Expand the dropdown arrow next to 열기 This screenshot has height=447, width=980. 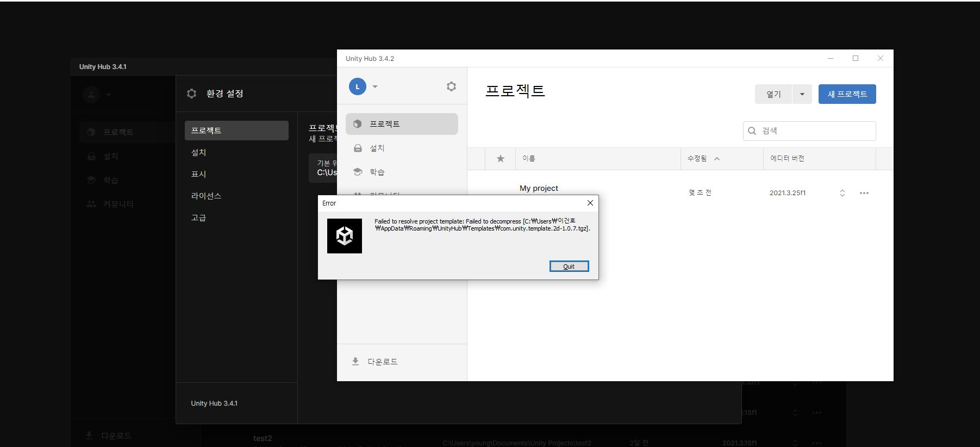point(802,94)
